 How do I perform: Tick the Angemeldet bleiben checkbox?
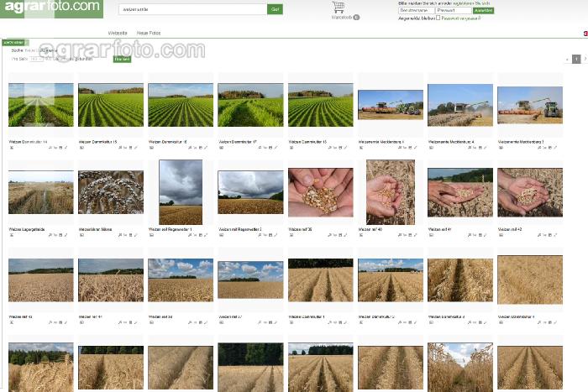pos(438,18)
